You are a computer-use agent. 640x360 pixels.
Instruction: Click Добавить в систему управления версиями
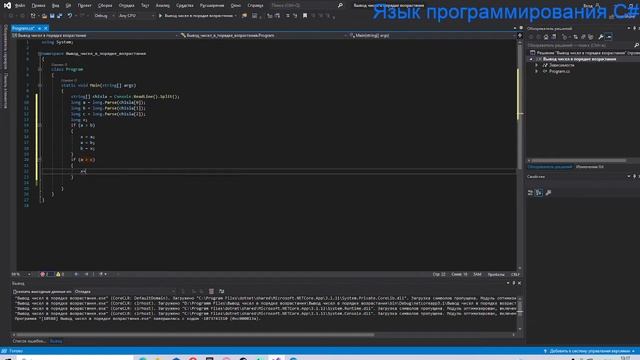589,351
